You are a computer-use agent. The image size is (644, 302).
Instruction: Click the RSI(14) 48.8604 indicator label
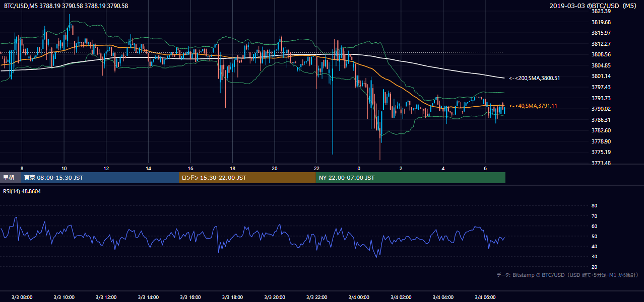coord(22,191)
